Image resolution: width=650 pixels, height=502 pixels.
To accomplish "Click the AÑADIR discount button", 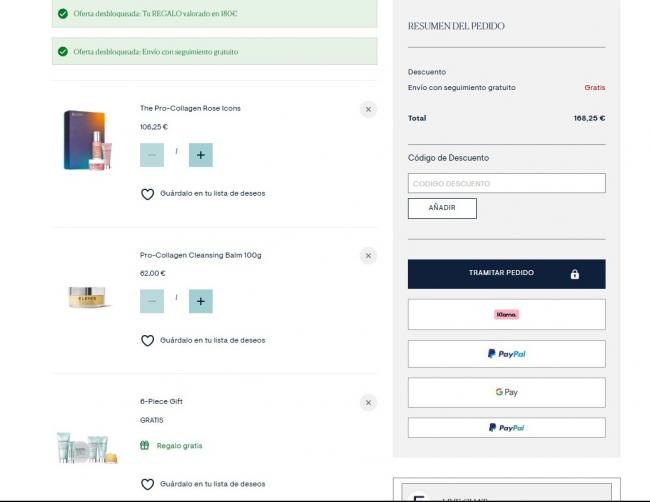I will point(442,208).
